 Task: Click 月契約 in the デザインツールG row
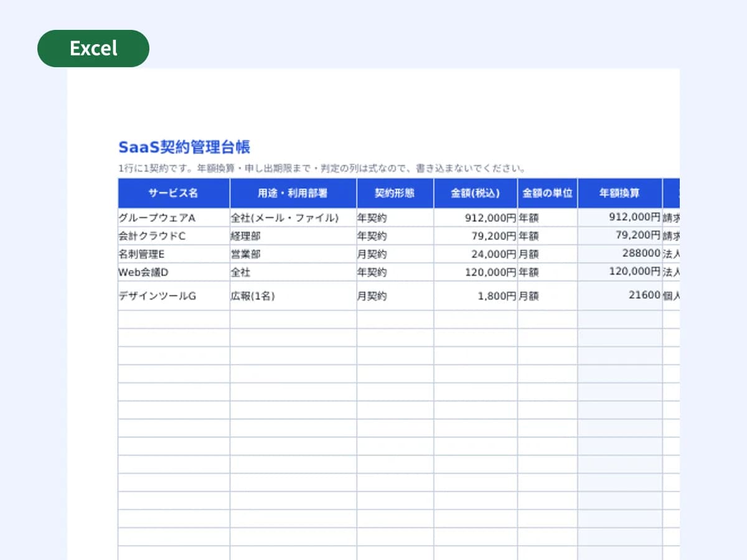coord(395,296)
